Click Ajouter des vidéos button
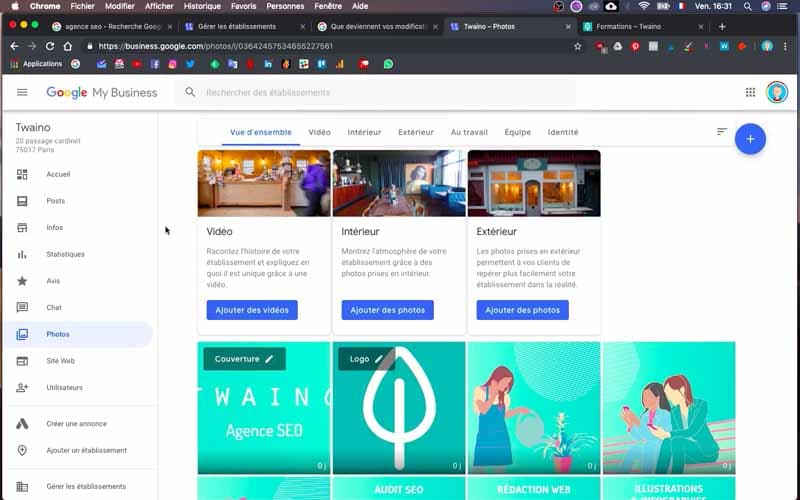800x500 pixels. coord(252,310)
